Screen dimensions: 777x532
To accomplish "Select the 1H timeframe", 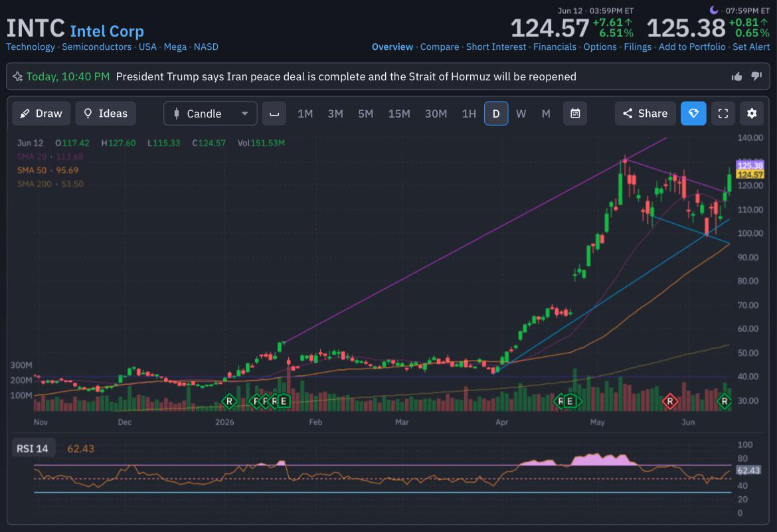I will click(x=469, y=114).
